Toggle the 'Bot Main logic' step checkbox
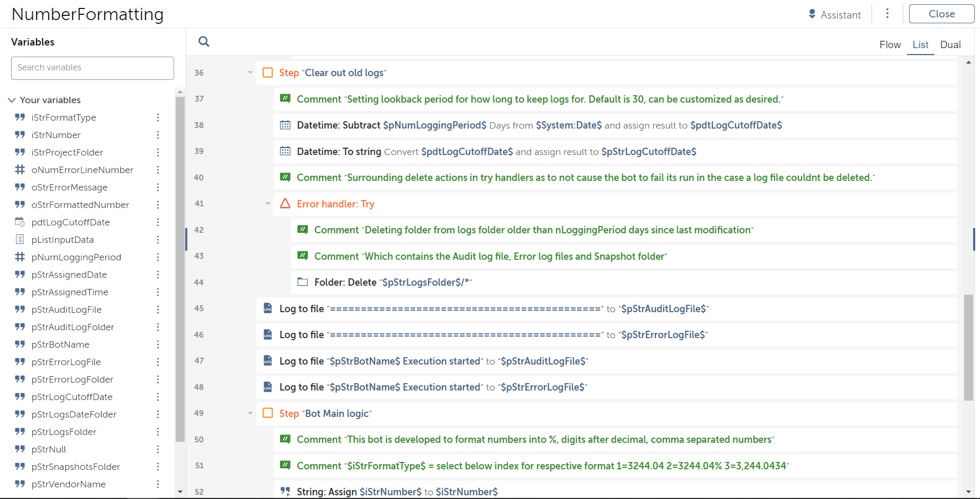980x499 pixels. pos(268,413)
